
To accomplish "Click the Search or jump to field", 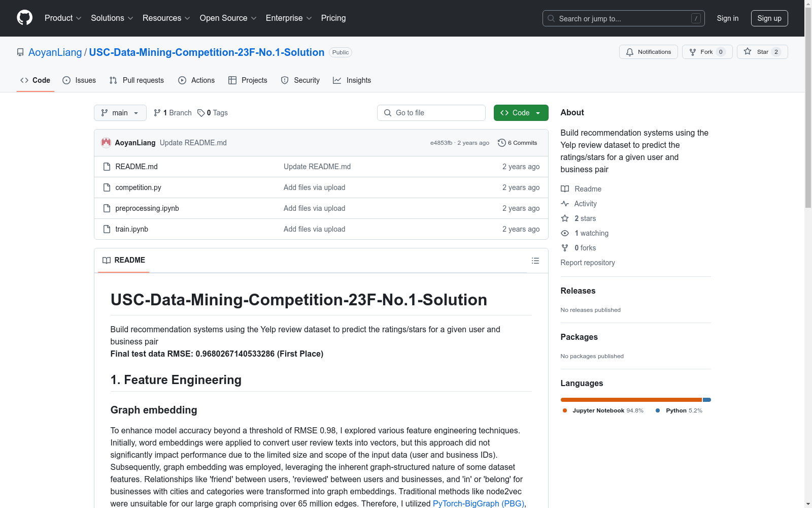I will (624, 18).
